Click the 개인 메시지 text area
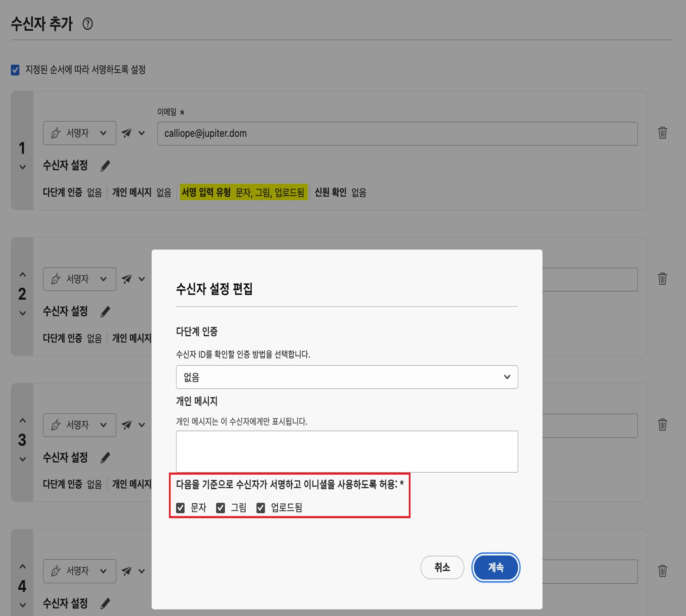This screenshot has width=686, height=616. click(x=347, y=452)
